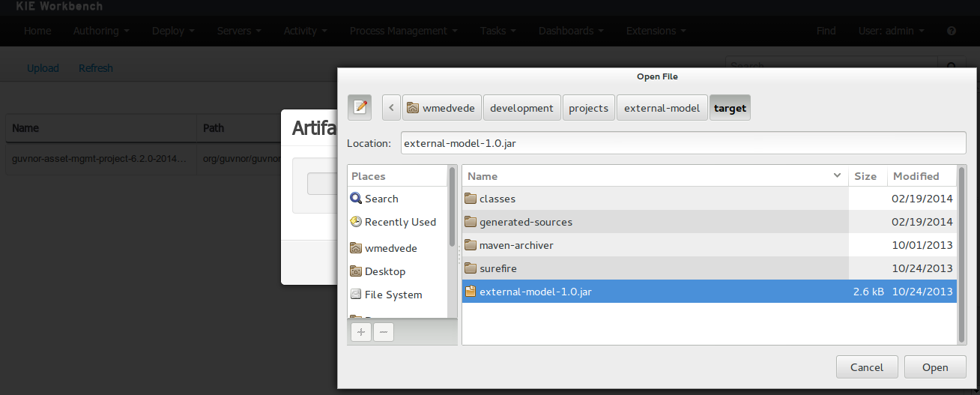980x395 pixels.
Task: Click the Recently Used clock icon
Action: coord(356,222)
